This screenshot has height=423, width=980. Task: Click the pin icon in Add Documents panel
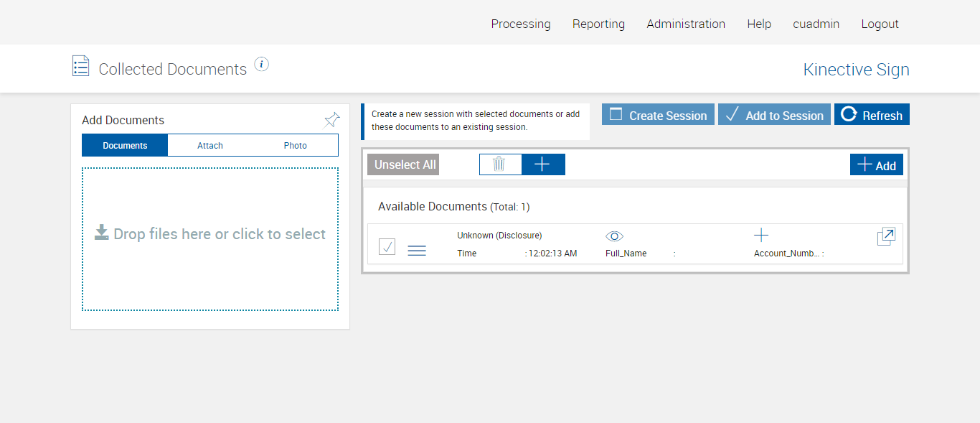click(331, 120)
